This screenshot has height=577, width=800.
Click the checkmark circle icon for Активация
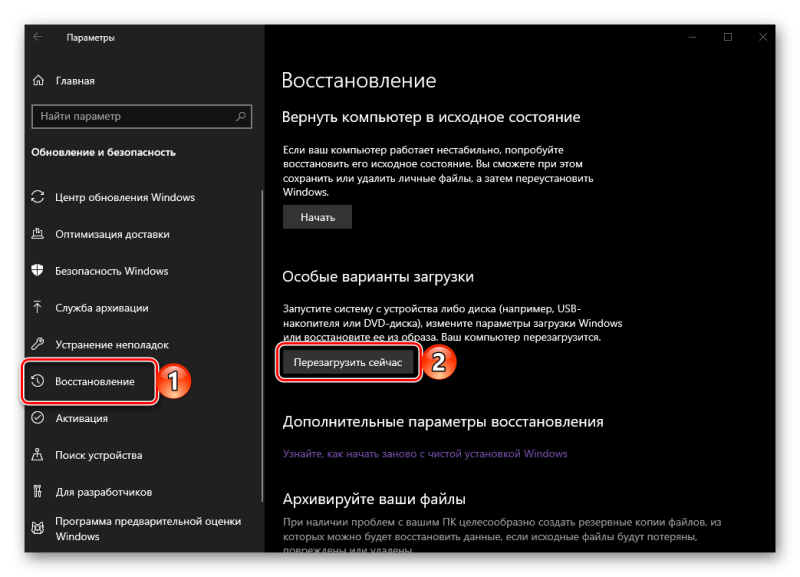[38, 418]
